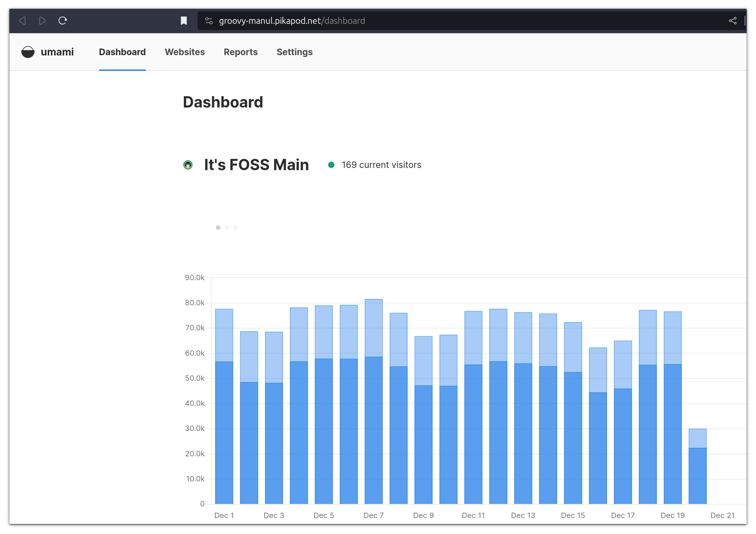The height and width of the screenshot is (534, 756).
Task: Click the bookmark icon in the browser bar
Action: [184, 20]
